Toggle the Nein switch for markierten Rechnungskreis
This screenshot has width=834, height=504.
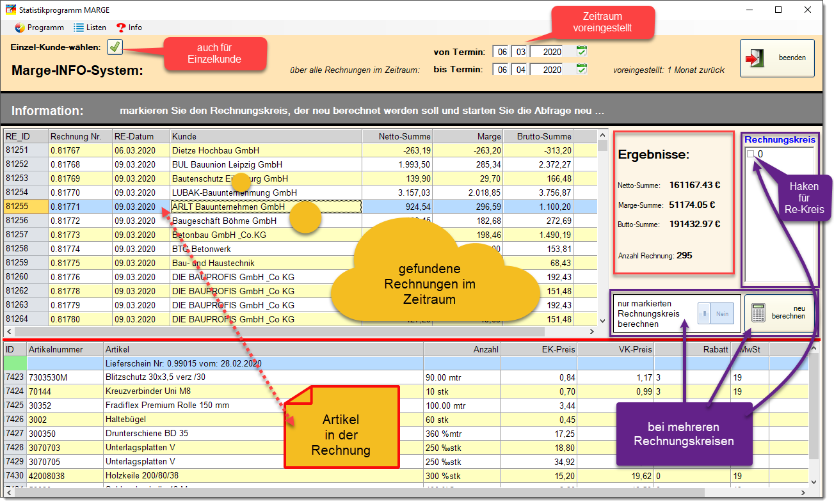pyautogui.click(x=716, y=314)
